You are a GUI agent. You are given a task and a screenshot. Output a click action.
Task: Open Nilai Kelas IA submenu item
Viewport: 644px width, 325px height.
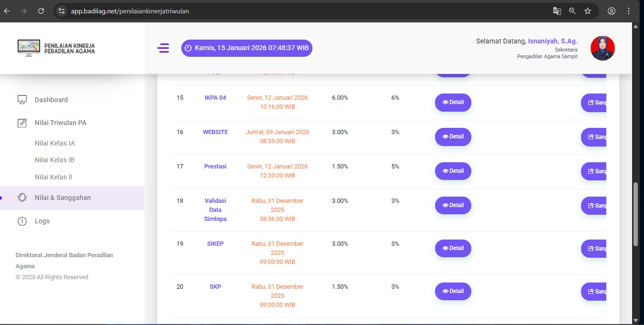tap(55, 143)
